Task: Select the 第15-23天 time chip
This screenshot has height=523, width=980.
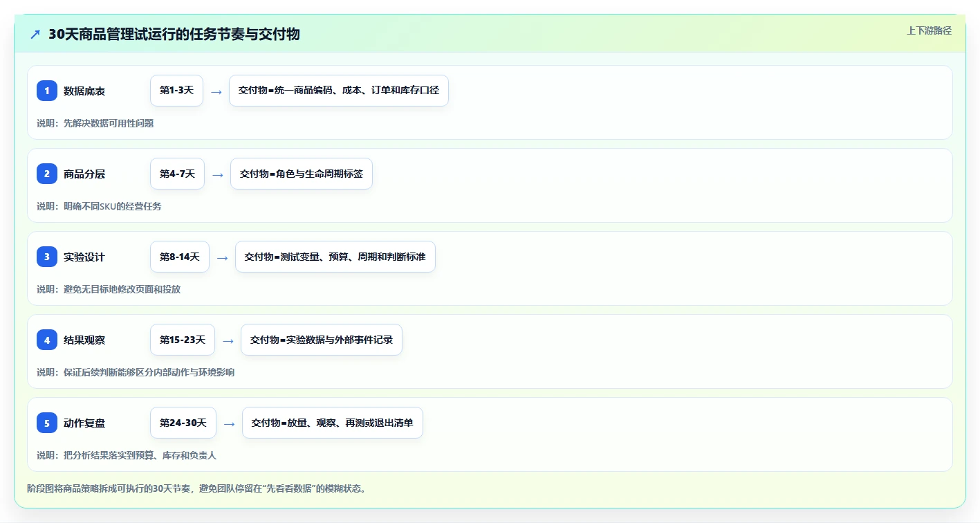Action: [x=183, y=340]
